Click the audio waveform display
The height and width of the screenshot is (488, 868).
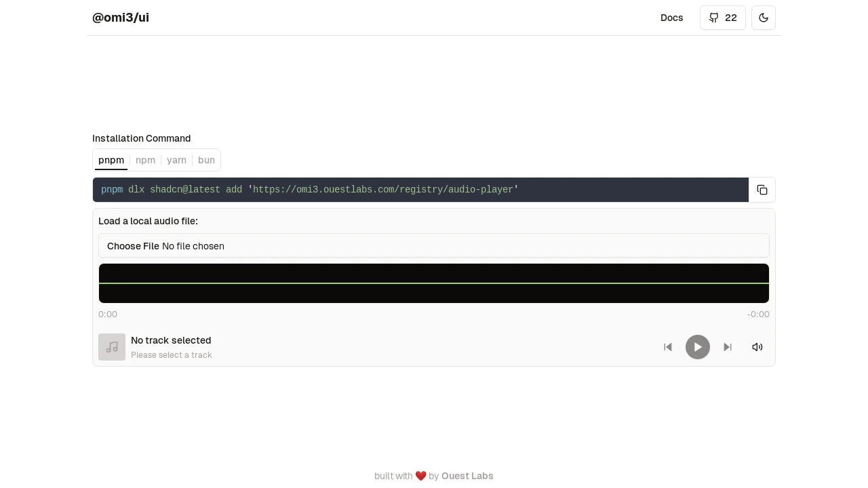click(434, 283)
